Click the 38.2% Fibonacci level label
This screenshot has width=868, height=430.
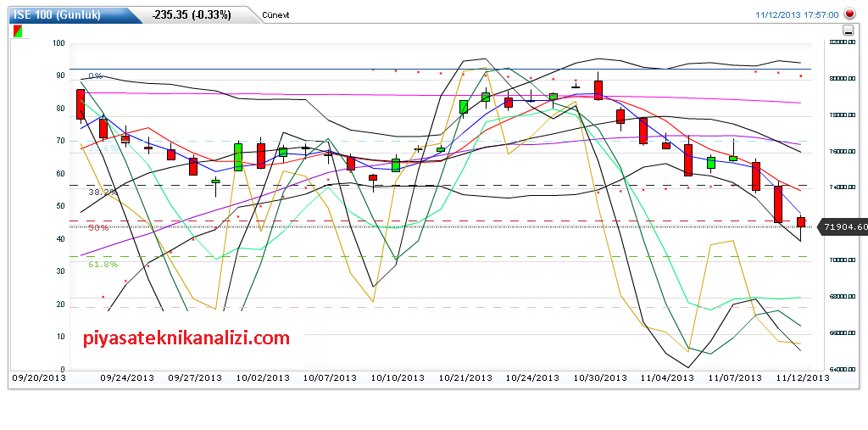[102, 193]
